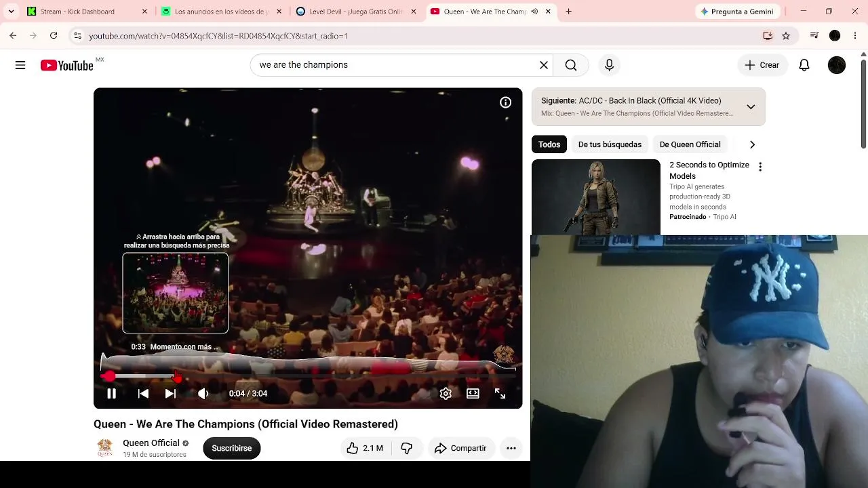The height and width of the screenshot is (488, 868).
Task: Click the video title below the player
Action: coord(245,424)
